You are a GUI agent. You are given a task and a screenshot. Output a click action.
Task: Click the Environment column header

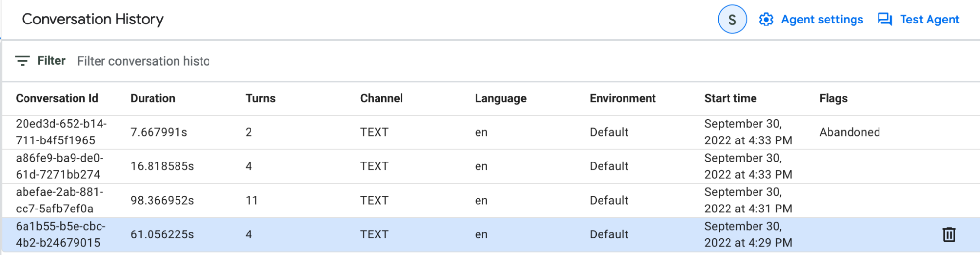[x=623, y=98]
